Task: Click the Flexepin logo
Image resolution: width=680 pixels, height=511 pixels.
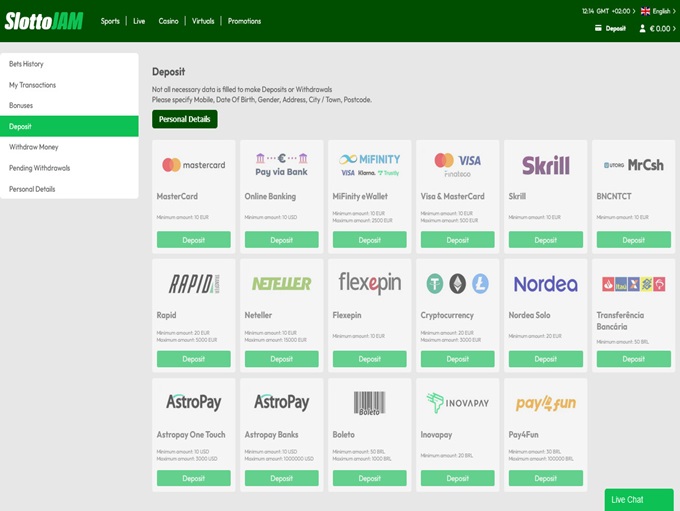Action: (x=369, y=283)
